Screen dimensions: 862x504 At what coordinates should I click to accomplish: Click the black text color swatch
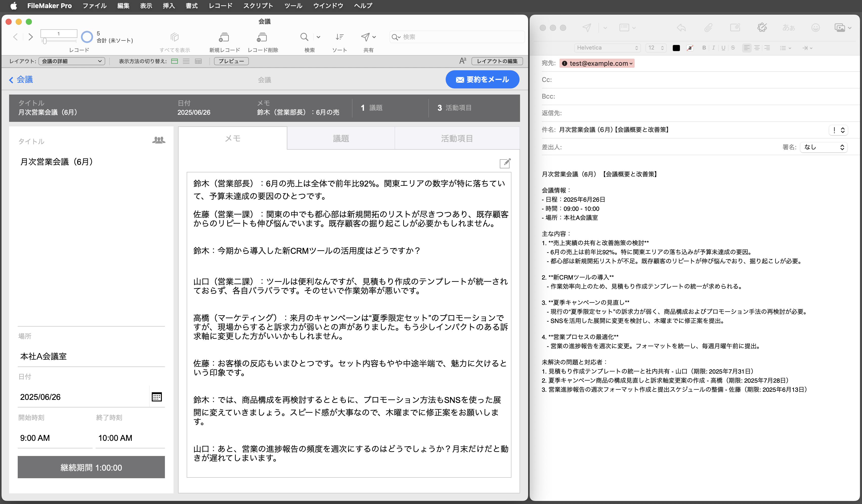tap(676, 48)
